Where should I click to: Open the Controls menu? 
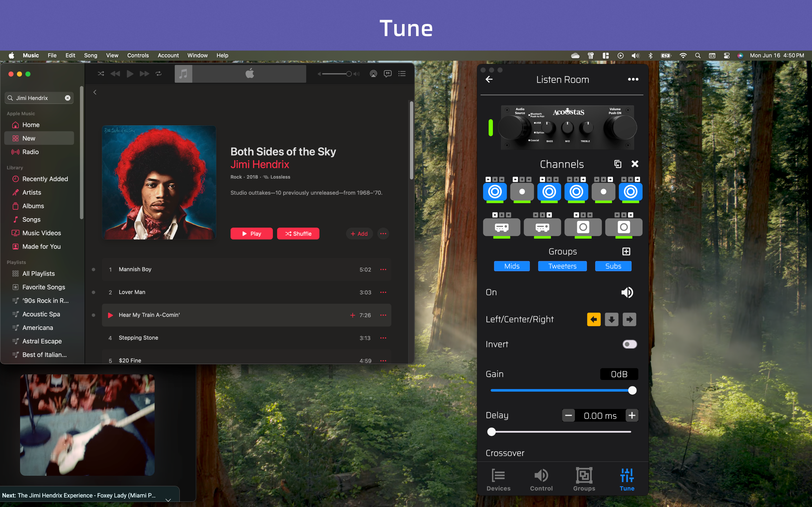(x=138, y=55)
